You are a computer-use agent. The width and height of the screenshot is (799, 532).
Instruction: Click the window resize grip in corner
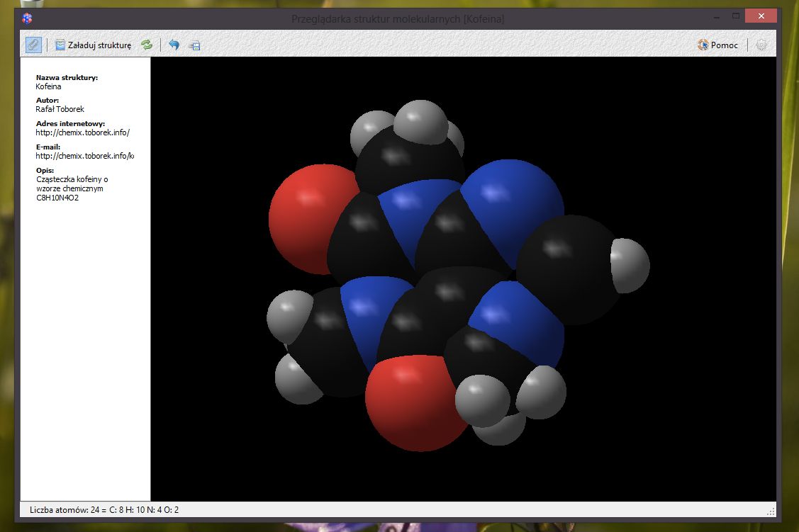[771, 511]
